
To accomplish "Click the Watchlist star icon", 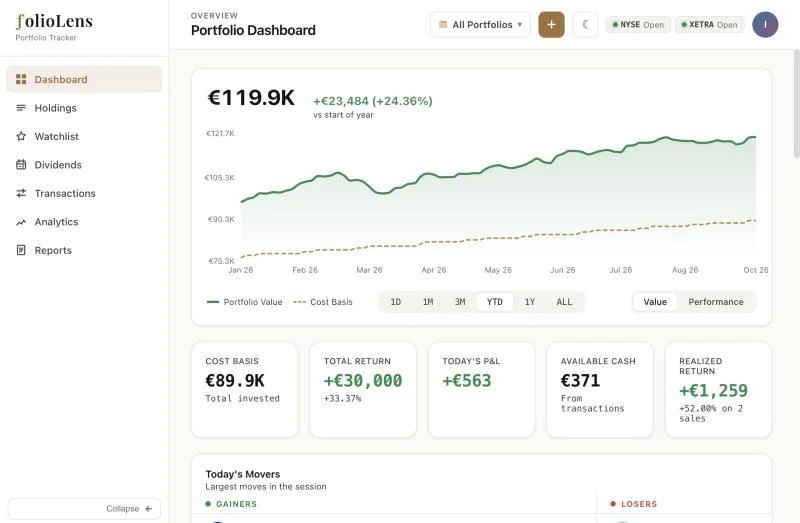I will click(21, 136).
